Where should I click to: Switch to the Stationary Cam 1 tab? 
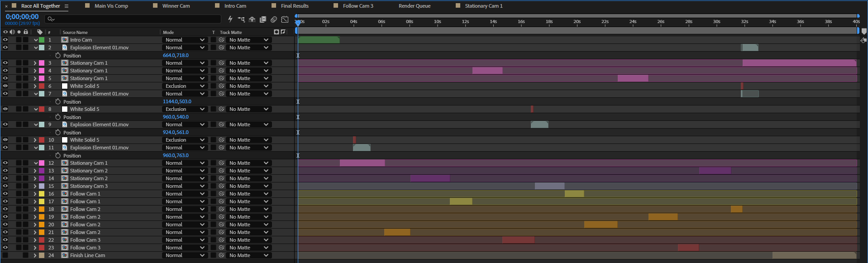[484, 6]
